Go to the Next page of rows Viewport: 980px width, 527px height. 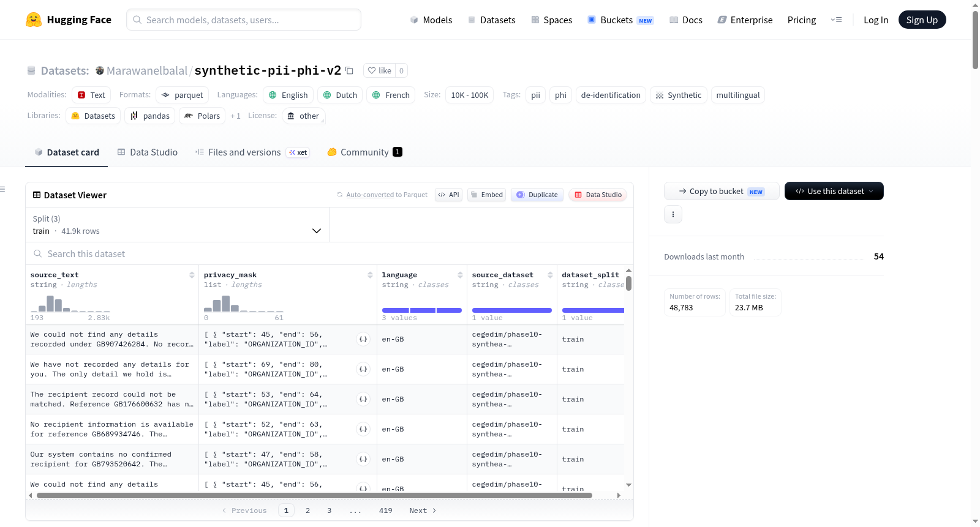[423, 510]
